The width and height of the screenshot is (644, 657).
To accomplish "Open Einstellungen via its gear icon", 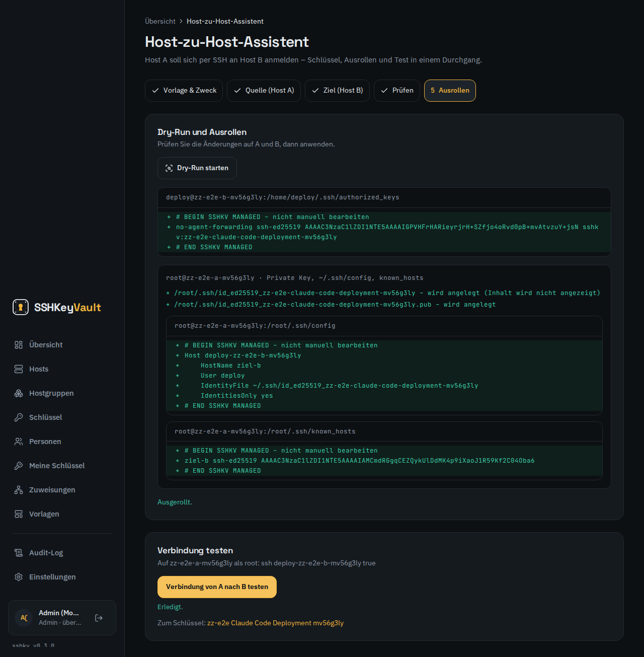I will click(19, 577).
